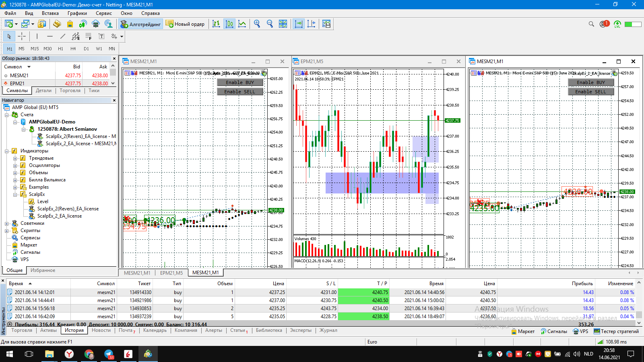
Task: Click the green connection level bar
Action: click(633, 24)
